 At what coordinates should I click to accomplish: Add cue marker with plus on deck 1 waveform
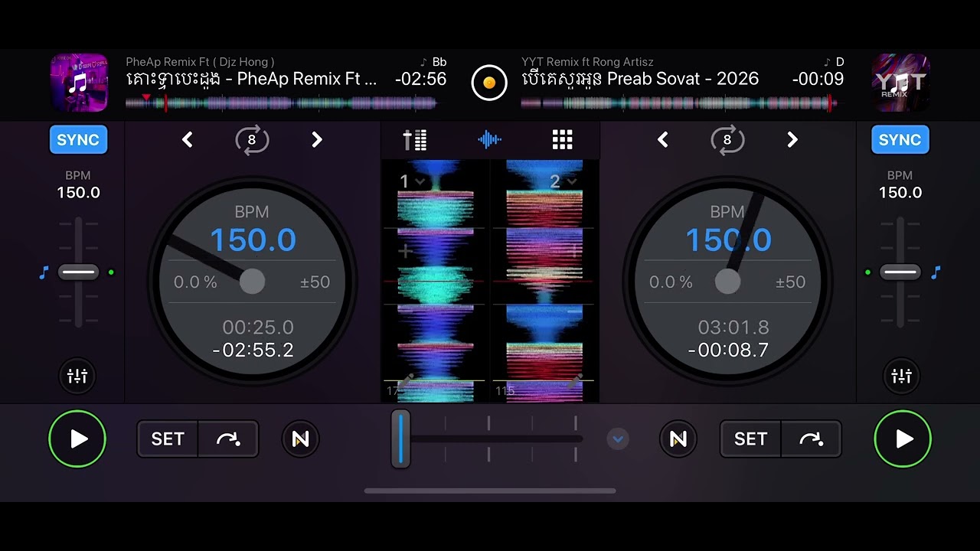click(405, 250)
